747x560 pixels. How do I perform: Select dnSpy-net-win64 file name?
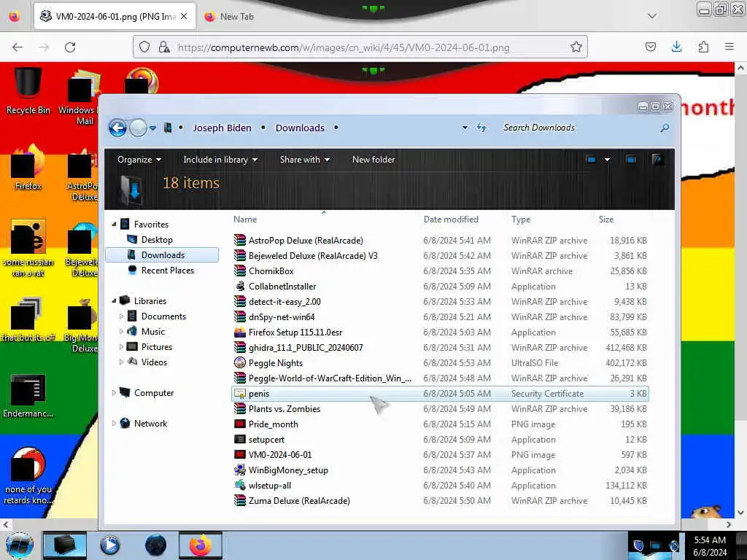coord(282,316)
